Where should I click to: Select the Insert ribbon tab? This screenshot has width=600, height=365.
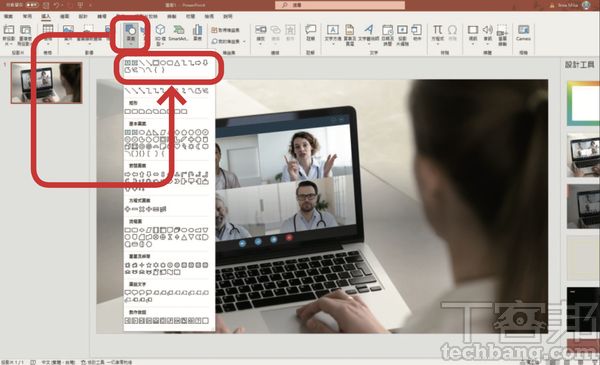[46, 16]
